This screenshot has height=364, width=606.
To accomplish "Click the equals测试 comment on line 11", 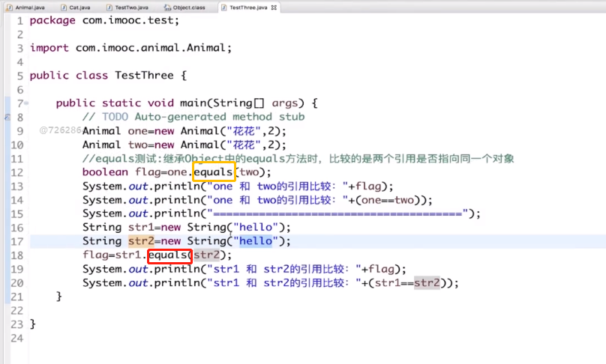I will click(298, 159).
